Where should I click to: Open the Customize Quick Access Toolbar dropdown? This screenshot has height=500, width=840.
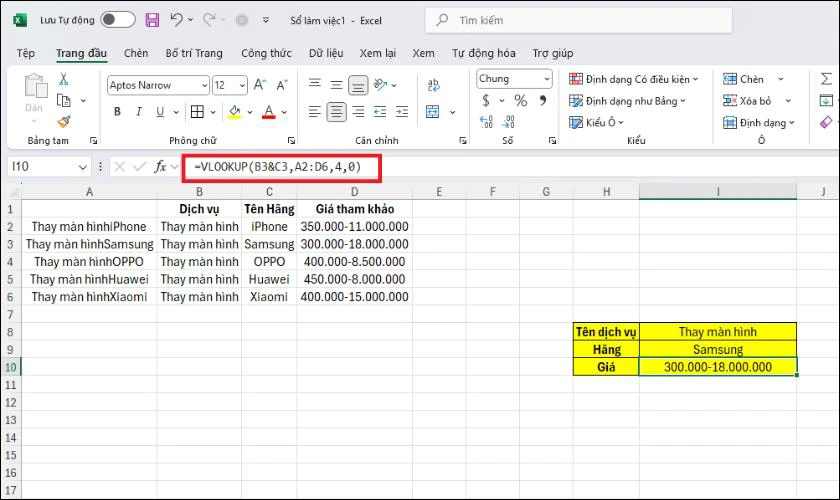[x=266, y=20]
